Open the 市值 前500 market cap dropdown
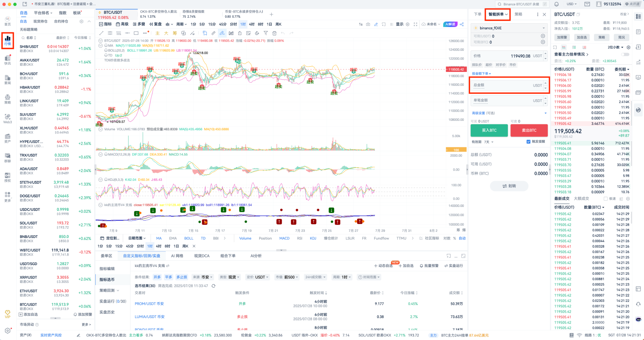This screenshot has height=340, width=644. (x=287, y=277)
